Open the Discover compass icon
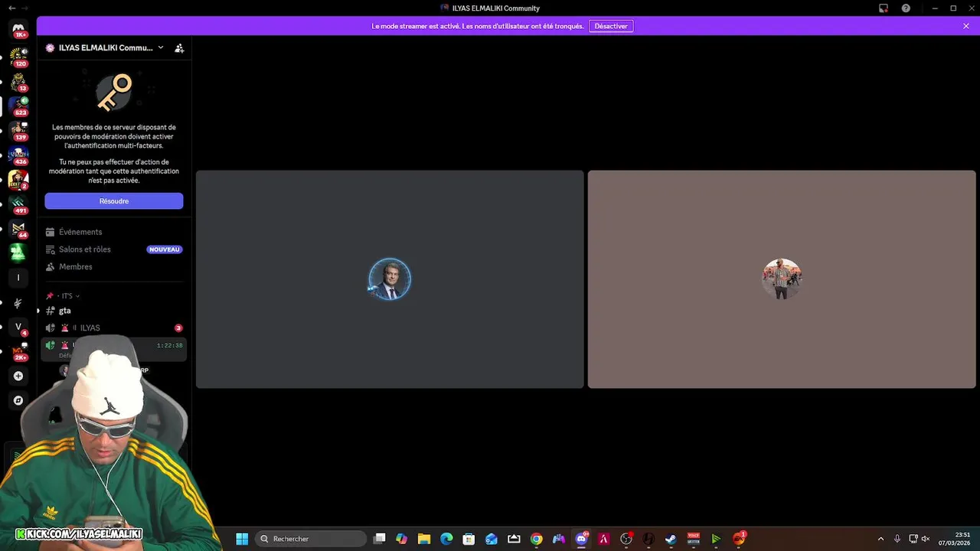980x551 pixels. click(18, 400)
